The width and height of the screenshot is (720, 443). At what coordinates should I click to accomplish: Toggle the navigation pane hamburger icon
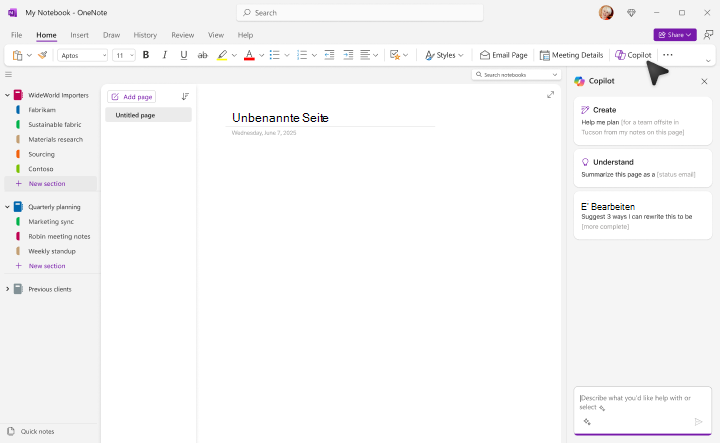tap(8, 74)
